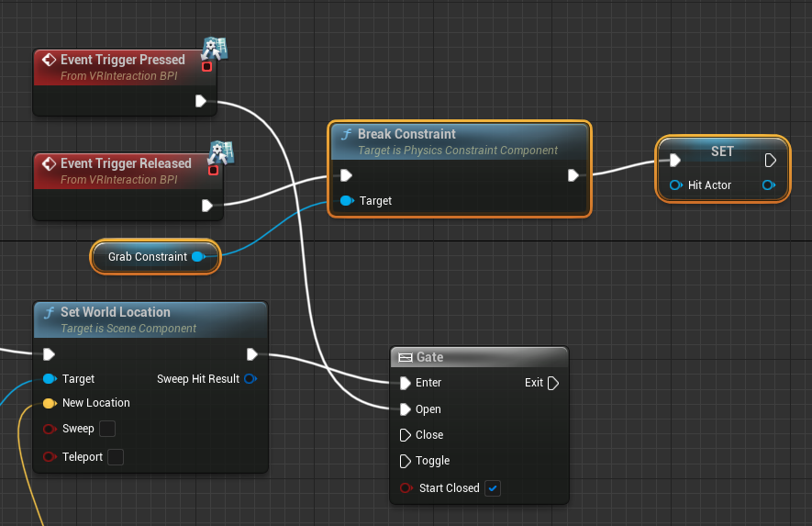812x526 pixels.
Task: Click the Hit Actor input pin
Action: (x=676, y=185)
